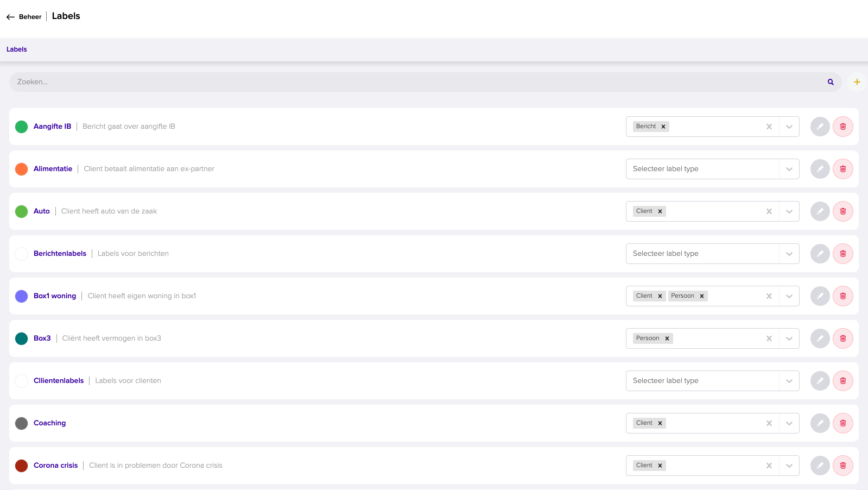Viewport: 868px width, 490px height.
Task: Click the teal Box3 color circle
Action: click(x=22, y=338)
